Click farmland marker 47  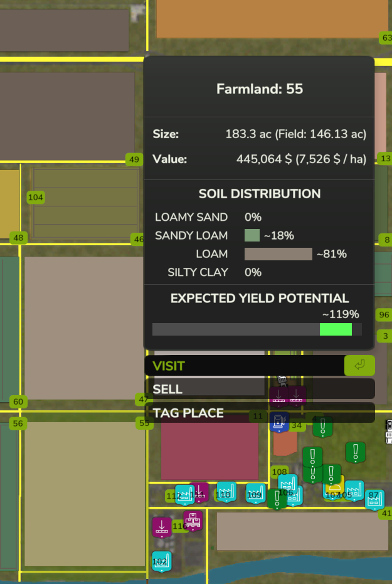[x=144, y=400]
